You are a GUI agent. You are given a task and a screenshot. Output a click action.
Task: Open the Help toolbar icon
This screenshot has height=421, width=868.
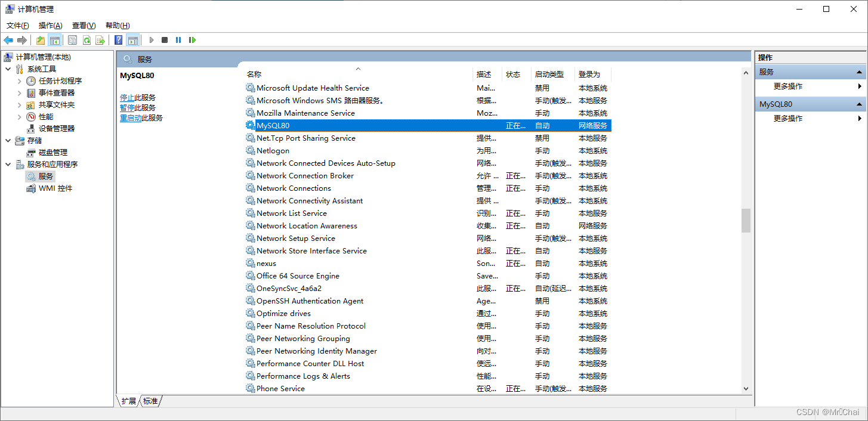pos(119,40)
